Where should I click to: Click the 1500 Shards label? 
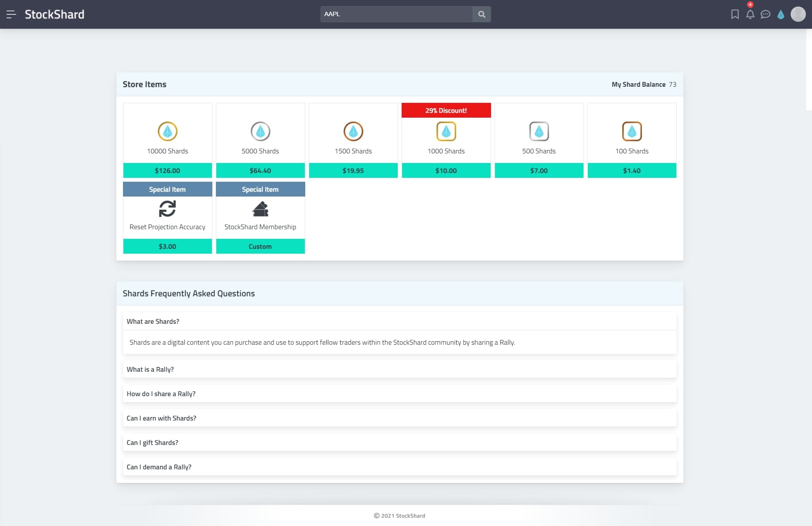point(353,151)
